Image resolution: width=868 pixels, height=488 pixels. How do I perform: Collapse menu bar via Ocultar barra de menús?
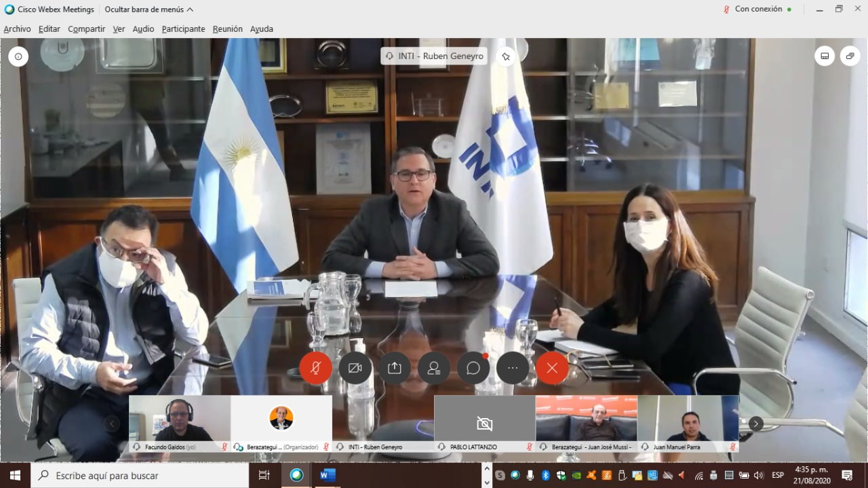(x=149, y=10)
